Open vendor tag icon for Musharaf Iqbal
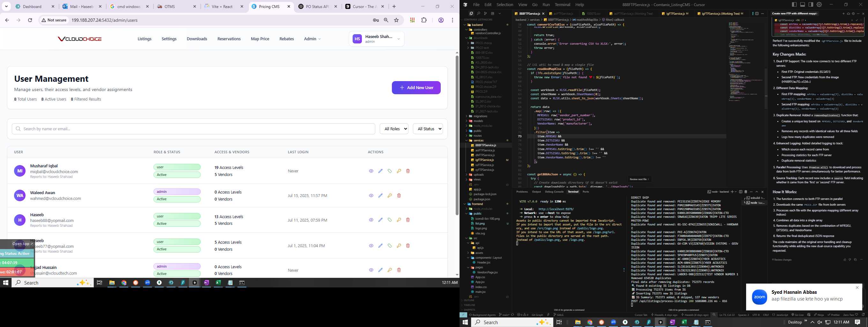The height and width of the screenshot is (327, 868). [x=390, y=171]
